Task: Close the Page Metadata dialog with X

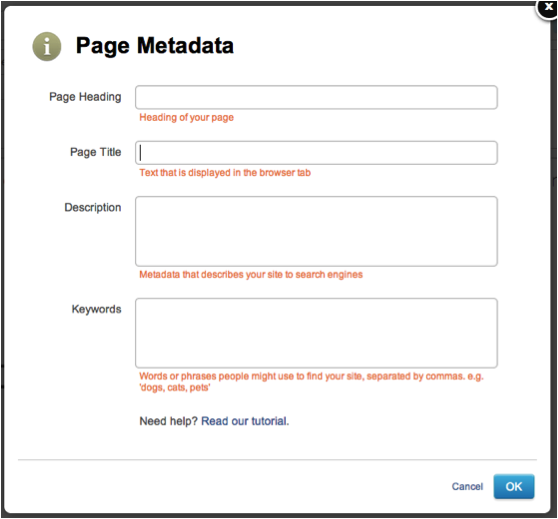Action: click(548, 7)
